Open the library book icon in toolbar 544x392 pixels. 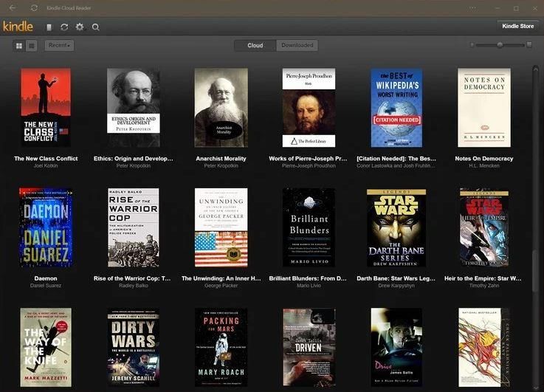49,27
